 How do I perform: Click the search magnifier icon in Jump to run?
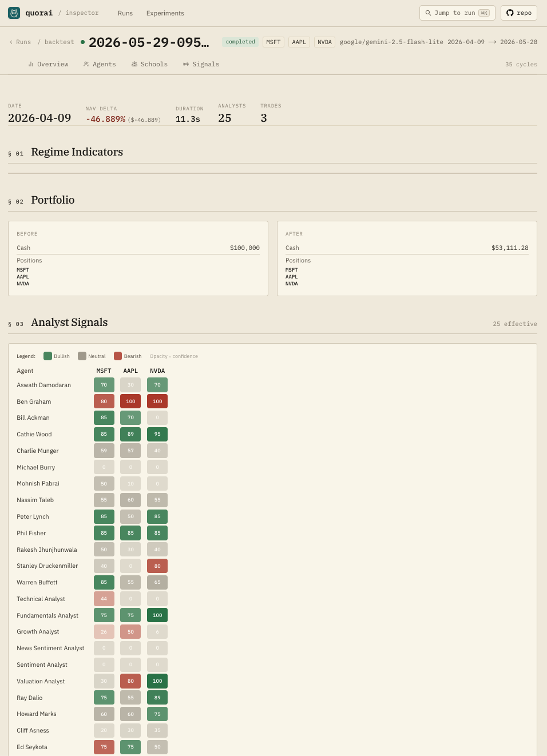click(428, 13)
